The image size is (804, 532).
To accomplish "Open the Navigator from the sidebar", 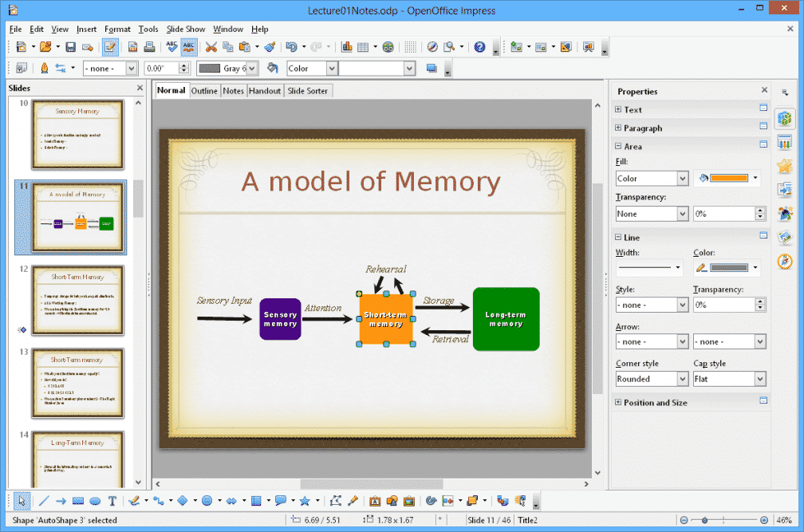I will (786, 260).
